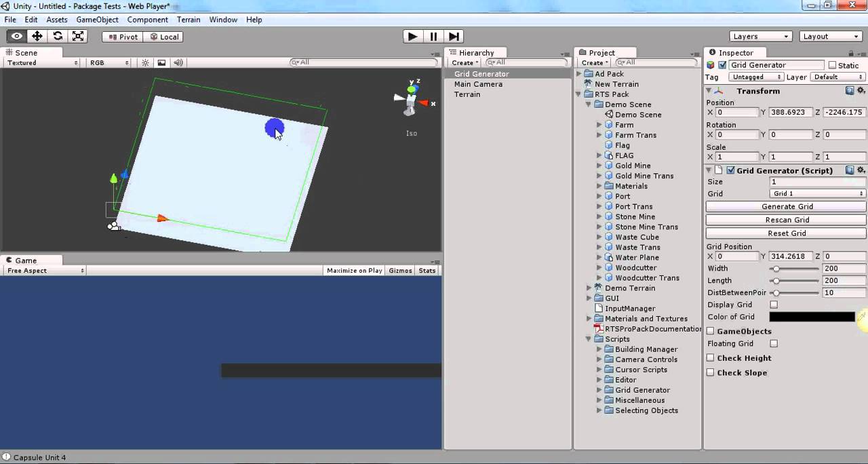This screenshot has height=464, width=868.
Task: Open the Layer Default dropdown
Action: coord(838,77)
